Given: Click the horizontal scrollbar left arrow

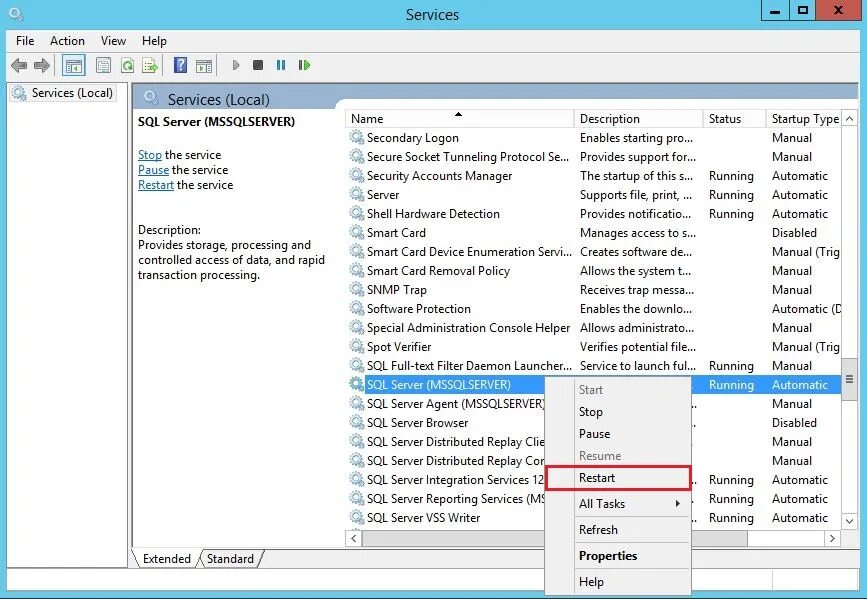Looking at the screenshot, I should (354, 538).
